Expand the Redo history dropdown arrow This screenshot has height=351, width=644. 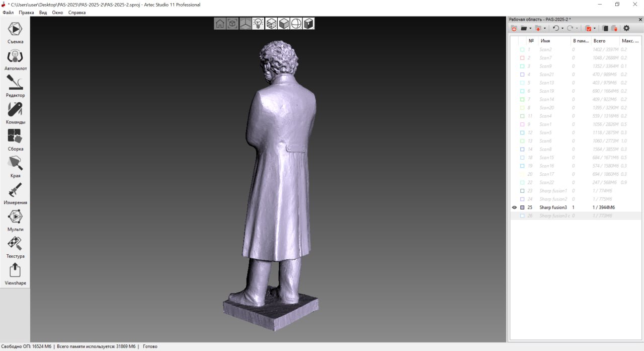pyautogui.click(x=577, y=29)
